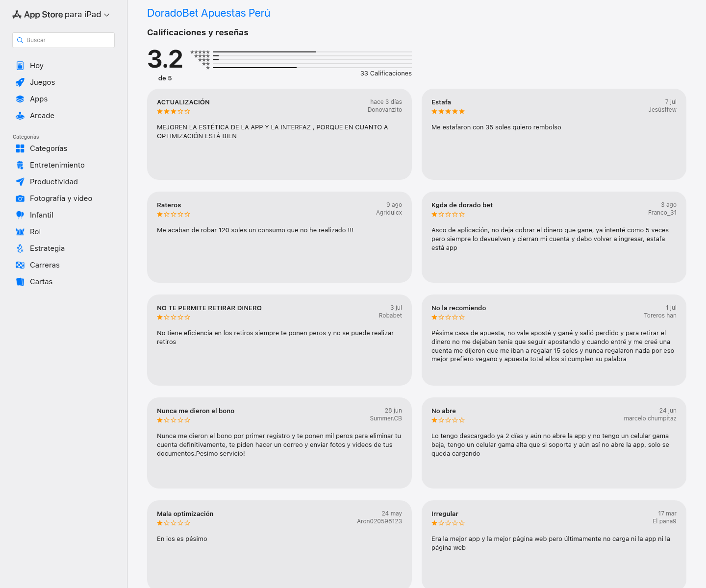The height and width of the screenshot is (588, 706).
Task: Select the Productividad paper plane icon
Action: click(x=20, y=182)
